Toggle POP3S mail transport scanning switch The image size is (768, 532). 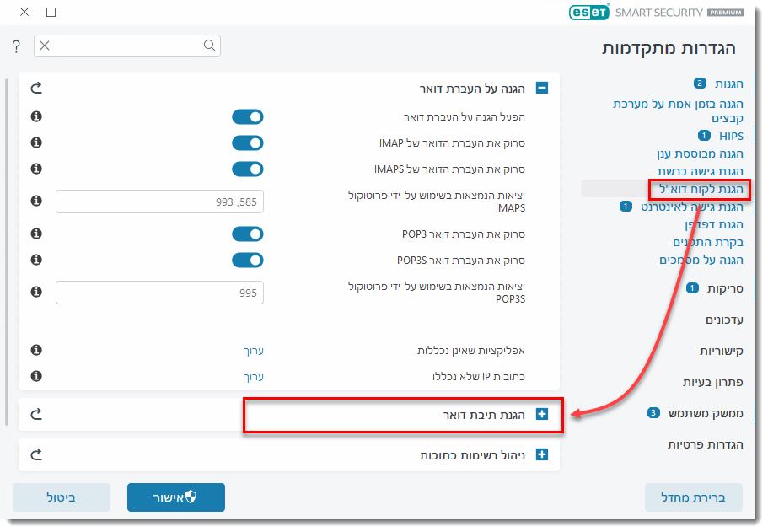248,260
